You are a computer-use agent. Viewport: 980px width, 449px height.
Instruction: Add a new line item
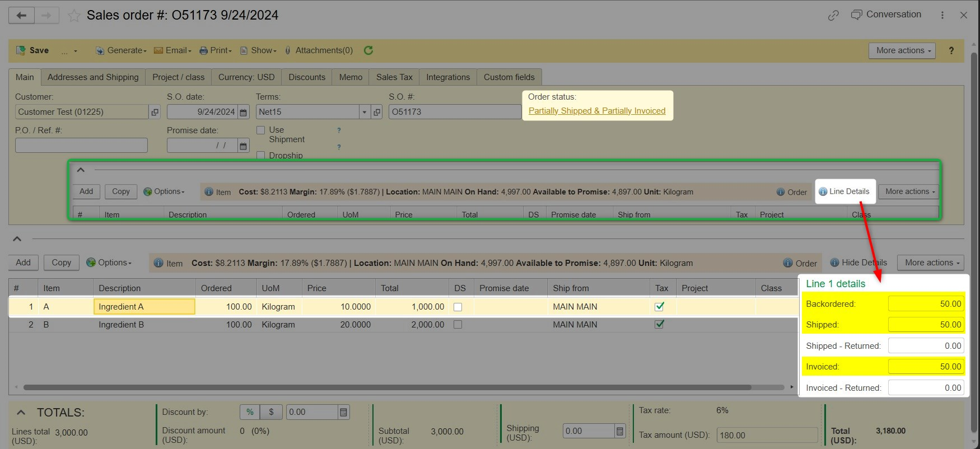pyautogui.click(x=24, y=263)
